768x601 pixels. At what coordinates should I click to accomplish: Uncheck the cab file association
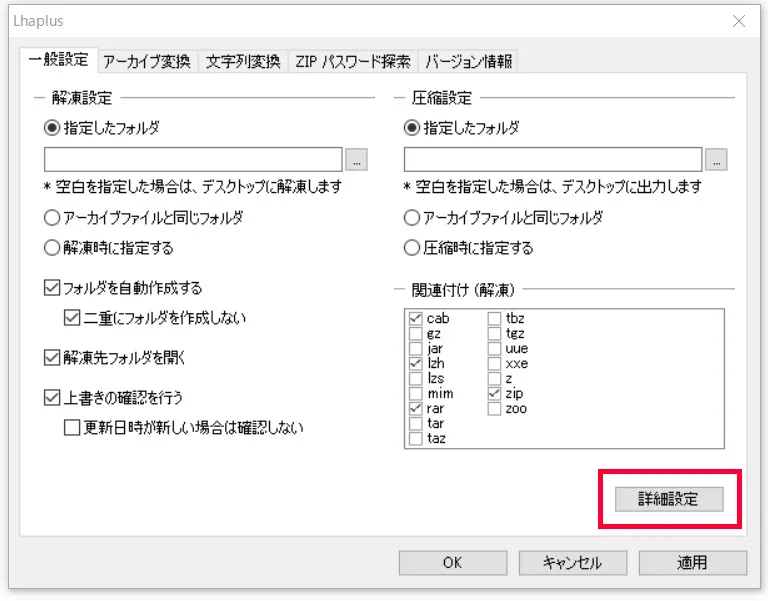click(415, 319)
